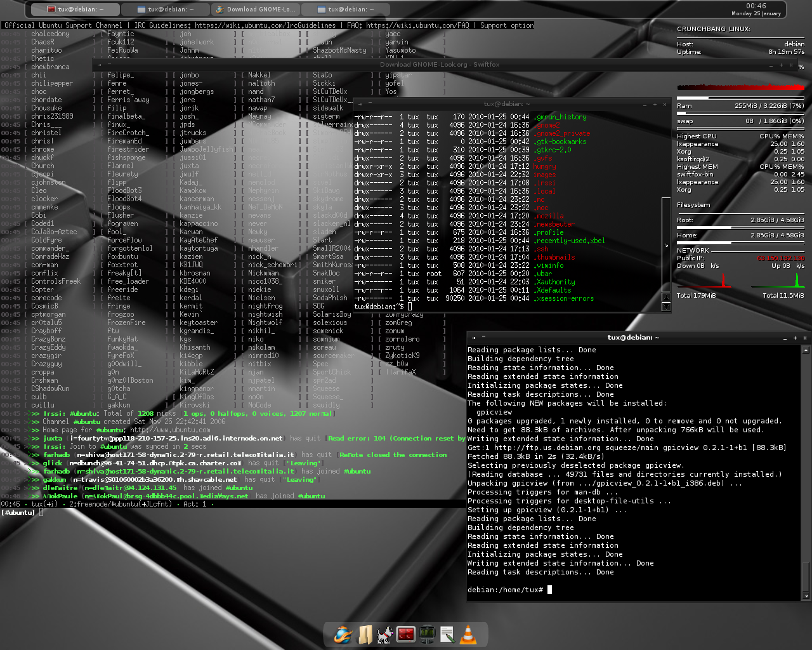Viewport: 812px width, 650px height.
Task: Click the Root filesystem usage bar in Conky
Action: 740,227
